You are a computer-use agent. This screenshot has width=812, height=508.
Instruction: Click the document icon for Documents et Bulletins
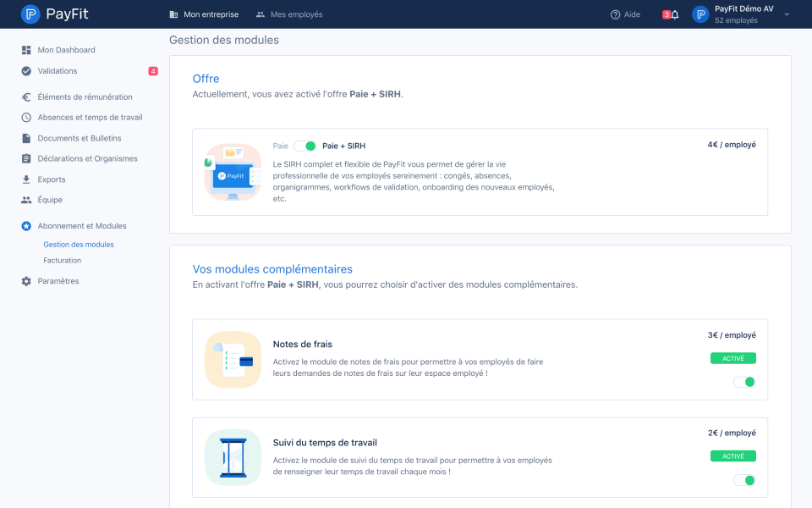coord(26,138)
